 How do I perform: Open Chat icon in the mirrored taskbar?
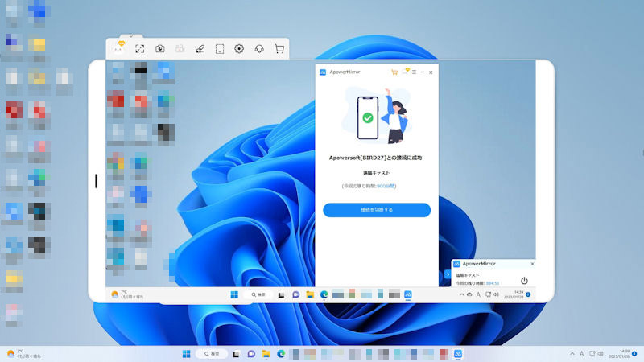click(295, 294)
